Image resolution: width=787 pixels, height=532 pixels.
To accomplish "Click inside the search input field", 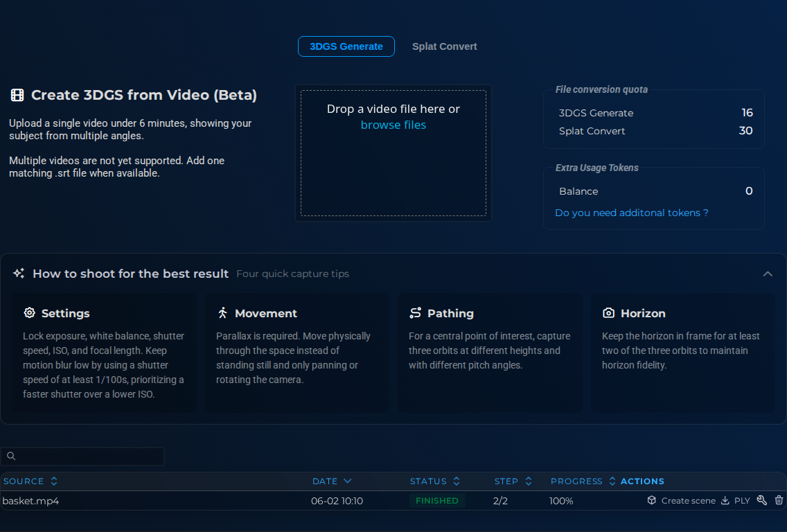I will (82, 456).
